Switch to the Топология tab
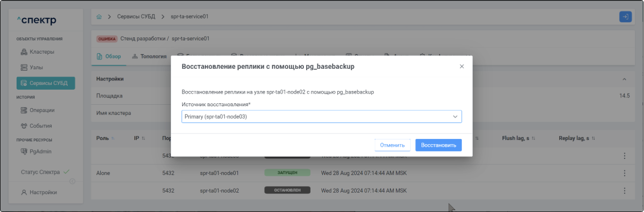This screenshot has height=212, width=644. coord(149,57)
